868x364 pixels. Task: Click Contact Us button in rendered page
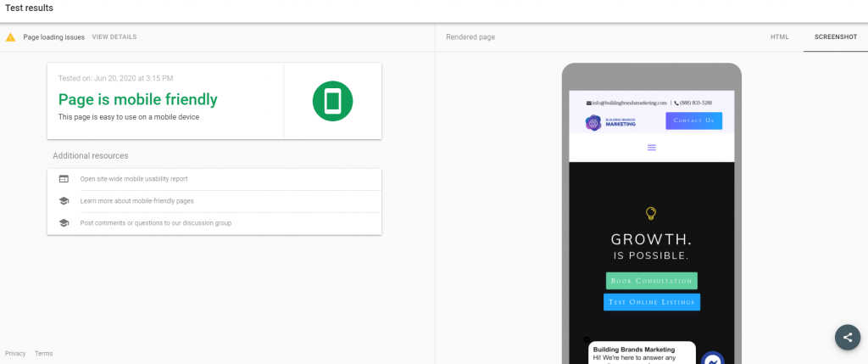tap(693, 120)
